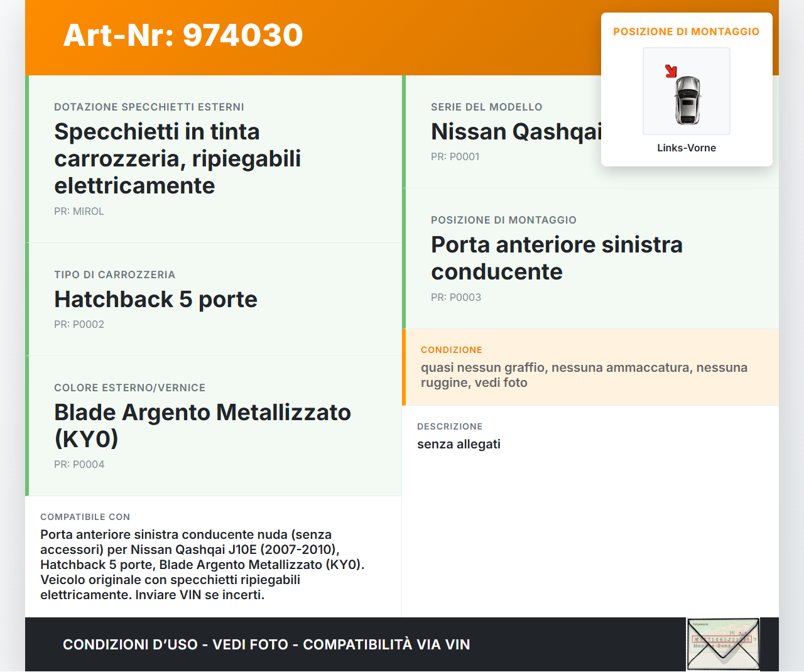Select Blade Argento Metallizzato (KY0) color
The height and width of the screenshot is (672, 804).
point(202,425)
